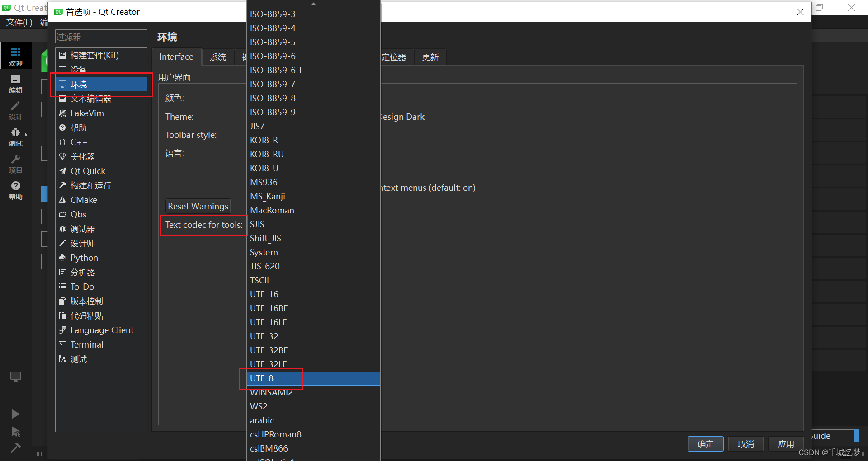The image size is (868, 461).
Task: Switch to the Interface tab
Action: (x=176, y=57)
